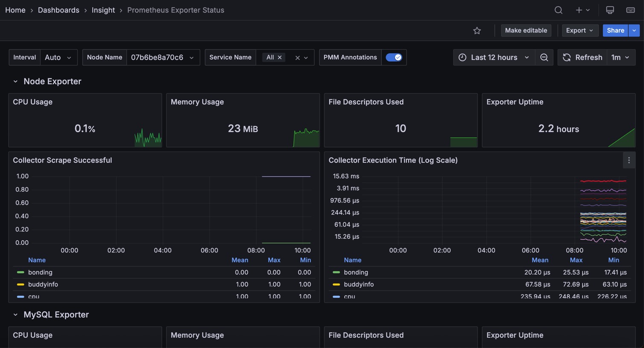Open the search magnifier icon
644x348 pixels.
(558, 10)
